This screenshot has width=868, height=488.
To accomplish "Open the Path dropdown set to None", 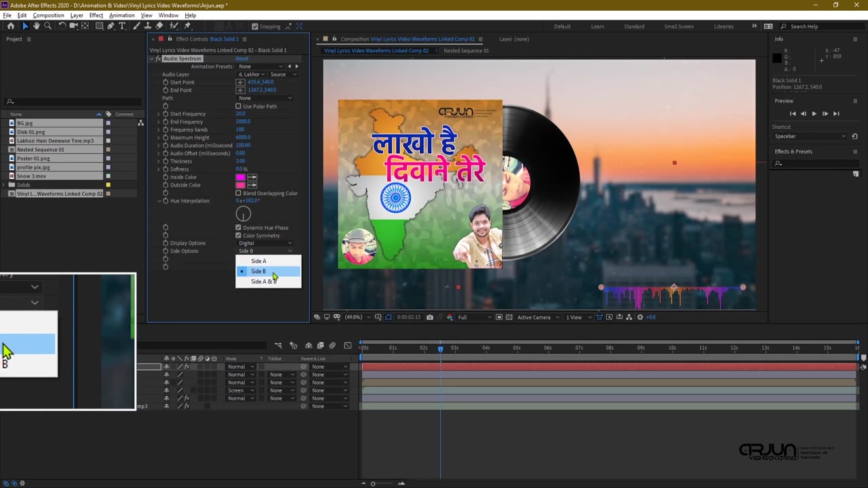I will point(264,98).
